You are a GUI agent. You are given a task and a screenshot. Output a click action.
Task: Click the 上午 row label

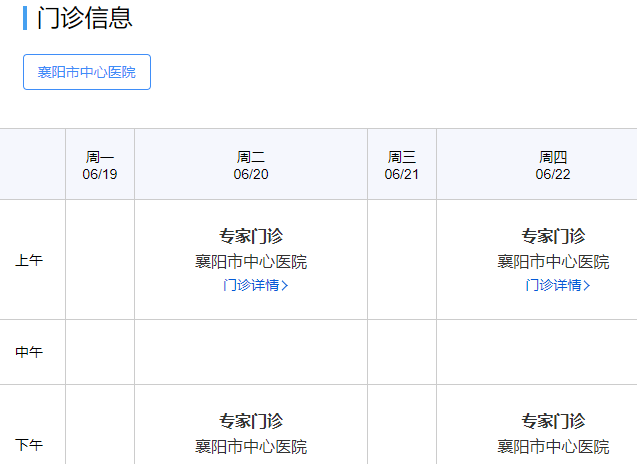point(29,261)
